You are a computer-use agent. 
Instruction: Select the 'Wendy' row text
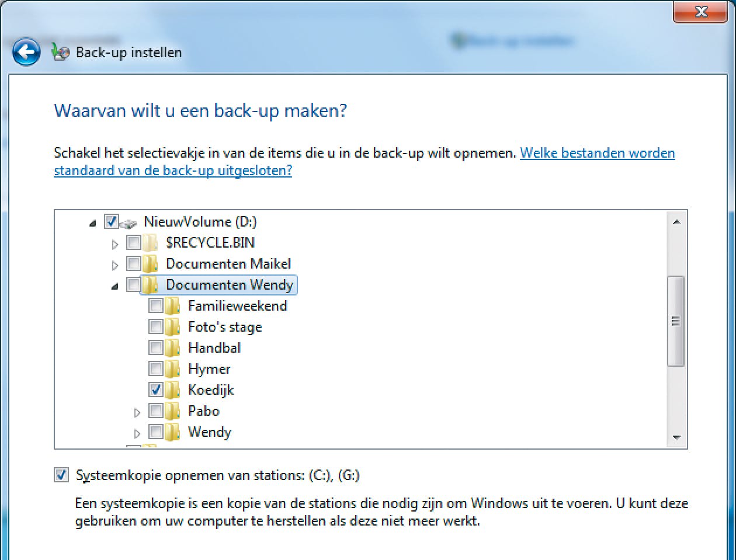point(210,432)
